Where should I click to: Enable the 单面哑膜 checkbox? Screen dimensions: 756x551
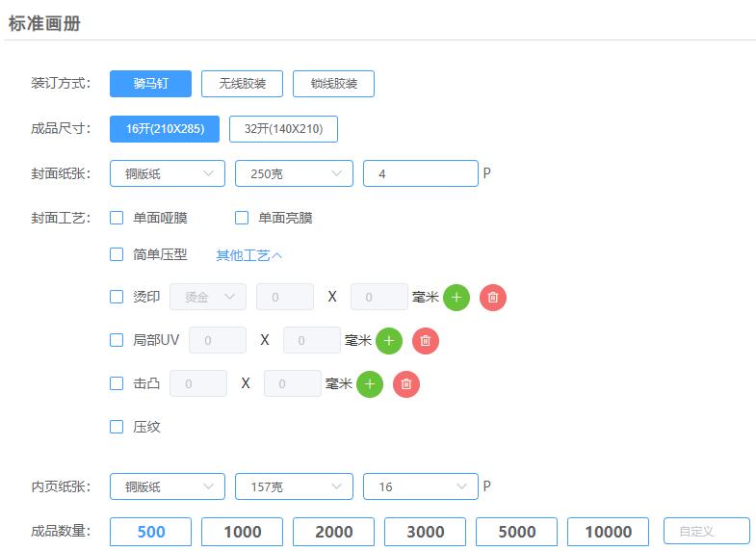tap(117, 218)
